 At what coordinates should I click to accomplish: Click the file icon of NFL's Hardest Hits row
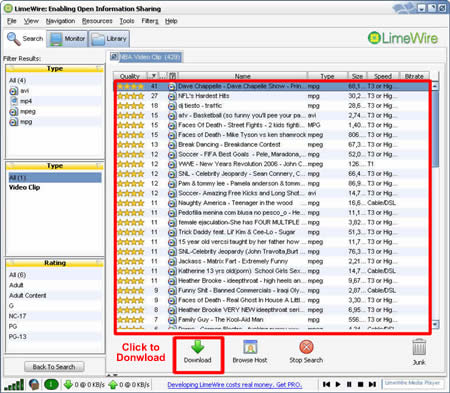click(172, 96)
